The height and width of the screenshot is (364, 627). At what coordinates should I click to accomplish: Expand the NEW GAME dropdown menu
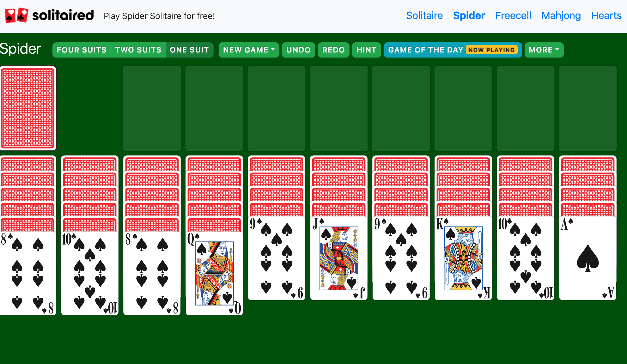tap(249, 50)
